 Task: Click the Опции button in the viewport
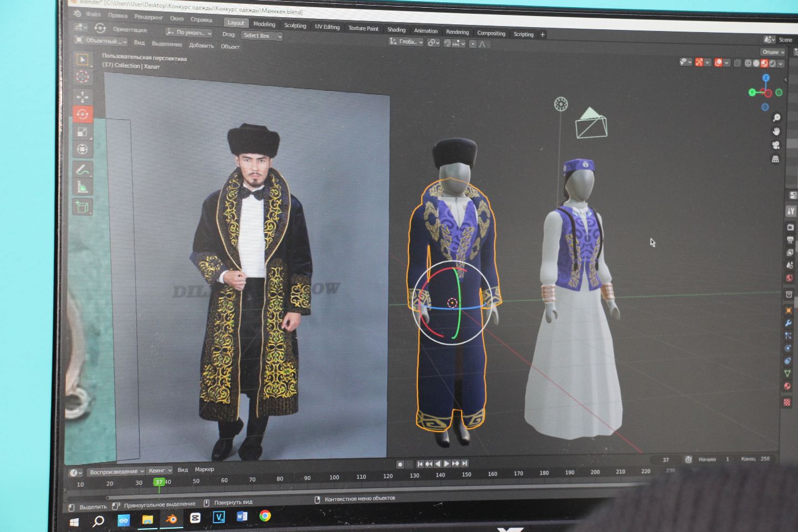click(774, 52)
